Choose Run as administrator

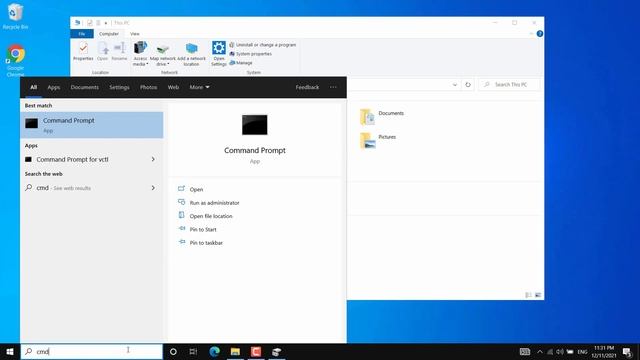pyautogui.click(x=214, y=203)
